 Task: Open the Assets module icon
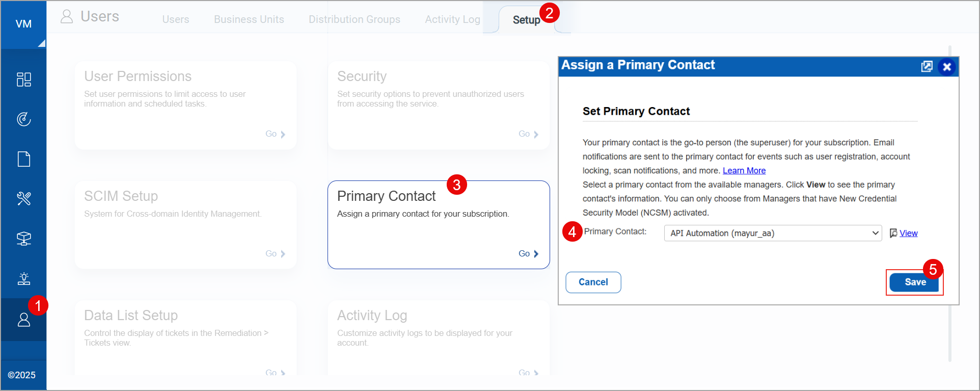[23, 238]
